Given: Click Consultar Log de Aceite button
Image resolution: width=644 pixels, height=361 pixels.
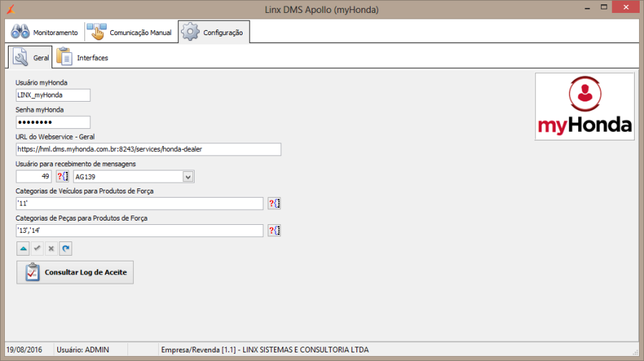Looking at the screenshot, I should (75, 272).
